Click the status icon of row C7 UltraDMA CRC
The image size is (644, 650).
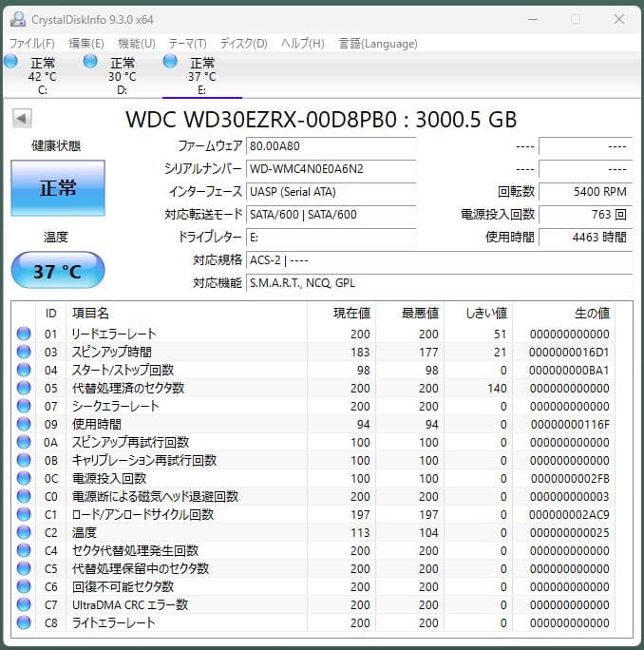click(x=24, y=604)
